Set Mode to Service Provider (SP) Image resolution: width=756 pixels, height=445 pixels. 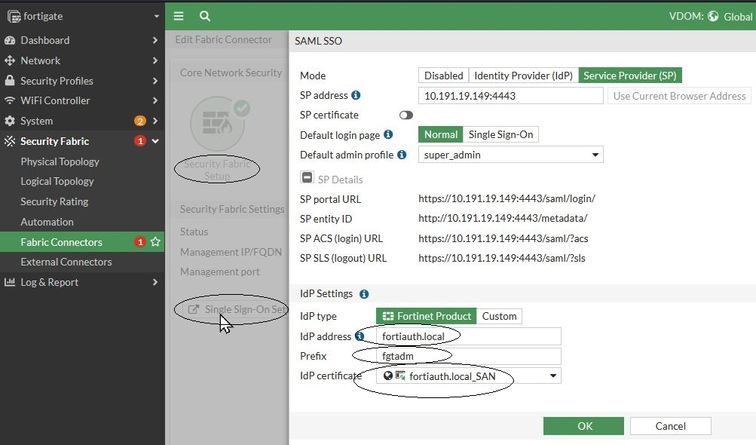pyautogui.click(x=630, y=76)
